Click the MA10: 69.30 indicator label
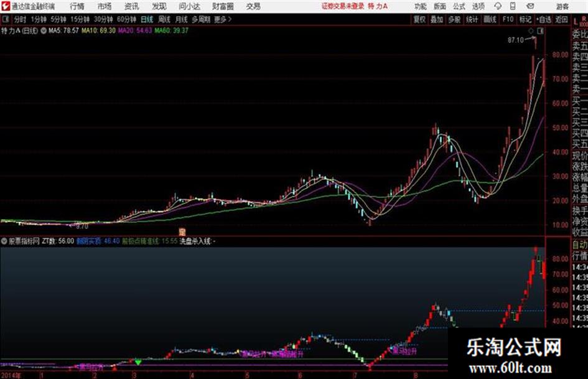Viewport: 588px width, 379px height. (99, 30)
